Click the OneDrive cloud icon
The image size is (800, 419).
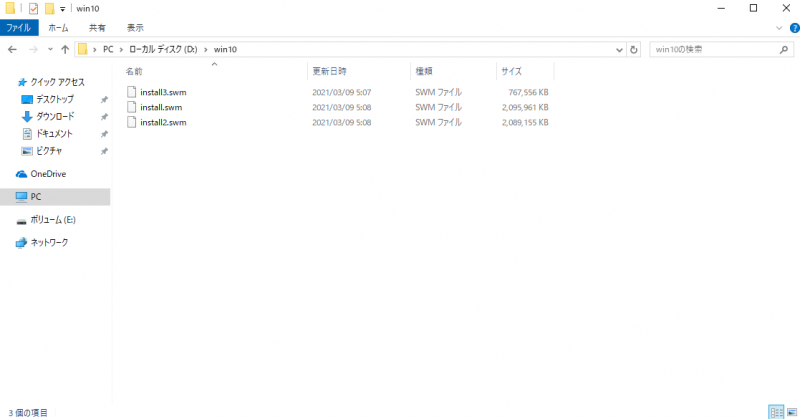click(21, 175)
